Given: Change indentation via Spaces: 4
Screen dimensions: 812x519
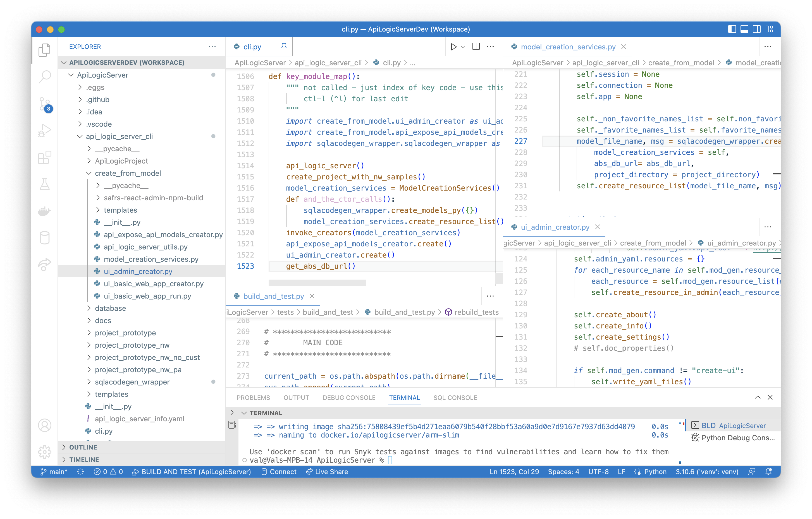Looking at the screenshot, I should [x=563, y=472].
